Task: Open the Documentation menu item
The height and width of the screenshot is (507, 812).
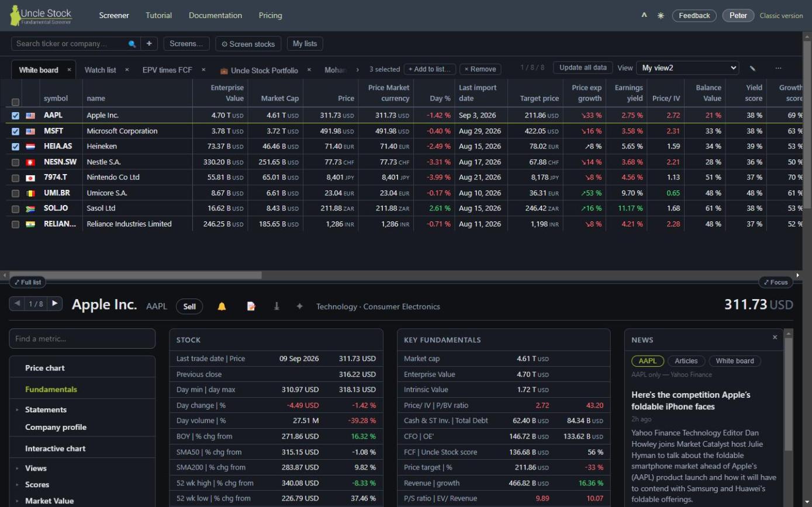Action: point(215,16)
